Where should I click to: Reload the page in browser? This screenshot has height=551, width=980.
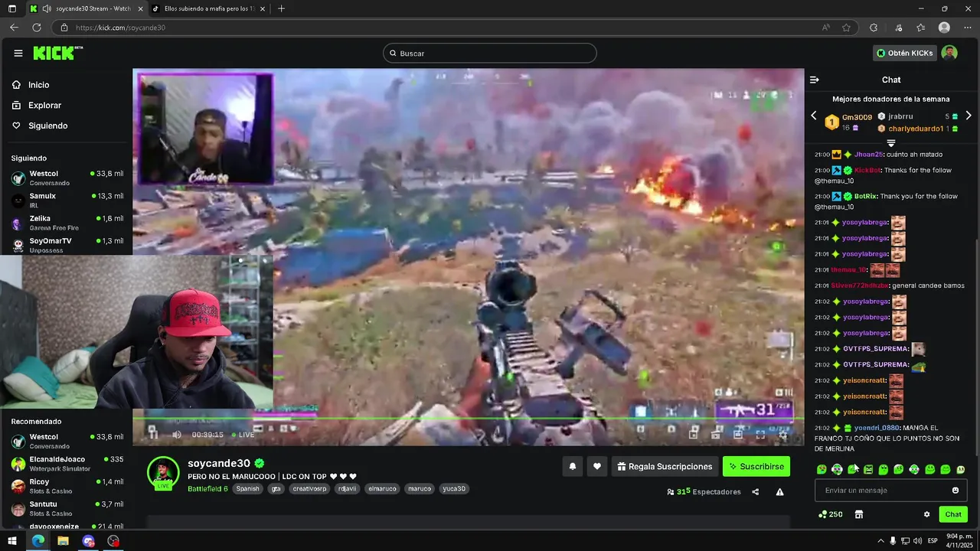click(36, 28)
